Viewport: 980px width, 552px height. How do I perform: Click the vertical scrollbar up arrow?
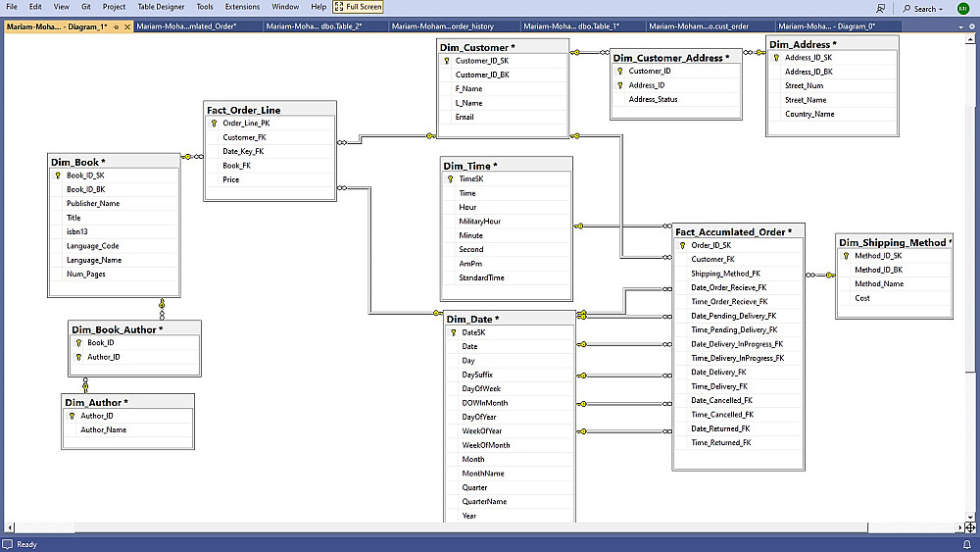pyautogui.click(x=970, y=38)
